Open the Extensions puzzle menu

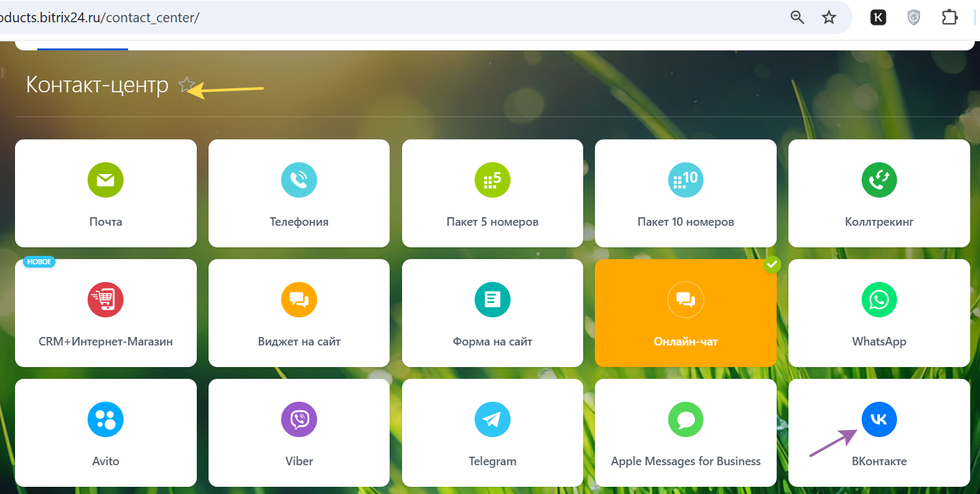[949, 18]
